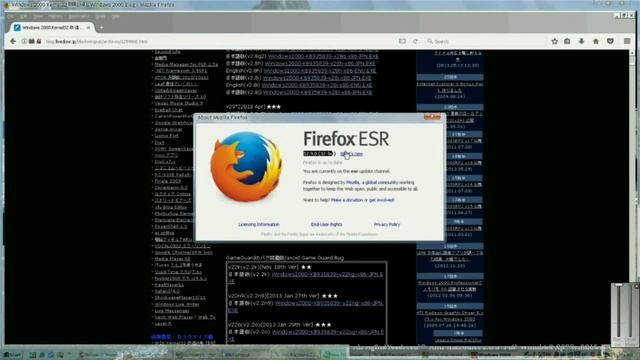Click the Live Messenger sidebar link
Viewport: 640px width, 360px height.
click(x=172, y=311)
